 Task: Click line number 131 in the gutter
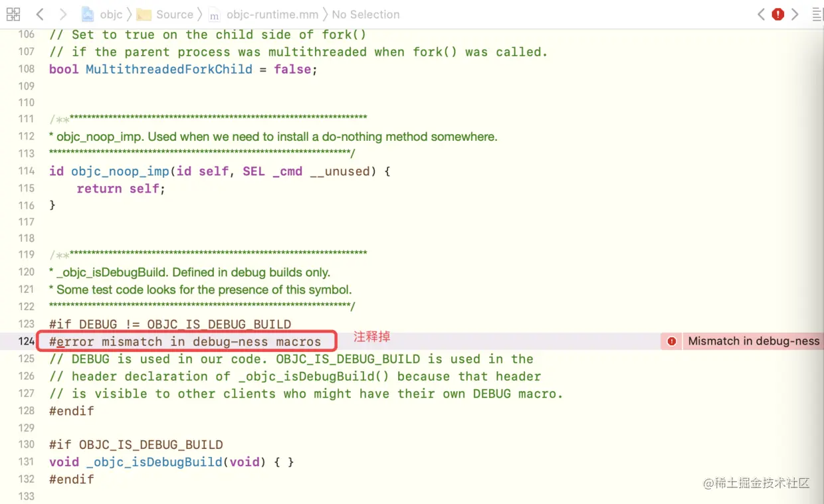pos(26,462)
